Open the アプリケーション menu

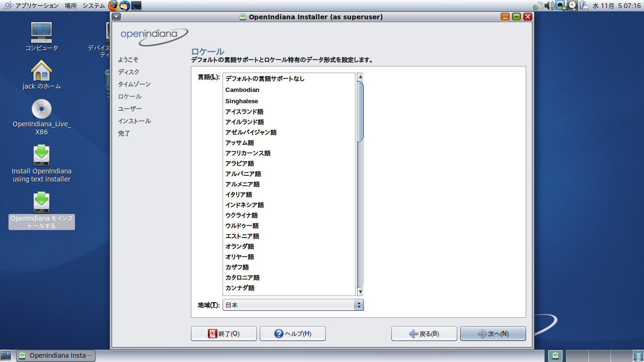tap(37, 6)
